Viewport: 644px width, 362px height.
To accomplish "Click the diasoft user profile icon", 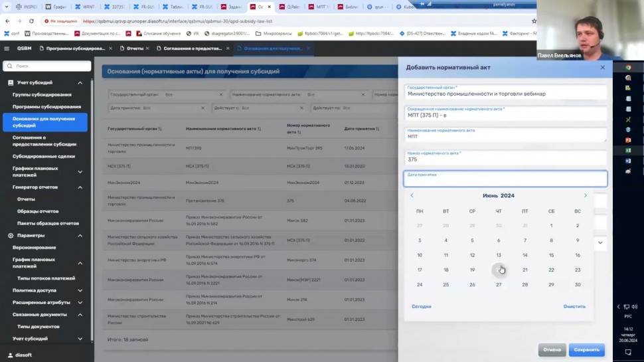I will [9, 355].
